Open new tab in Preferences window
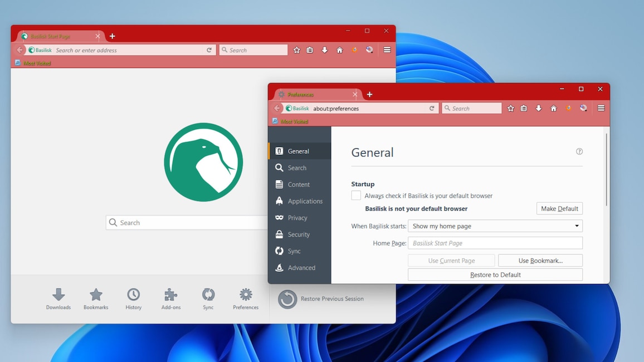Image resolution: width=644 pixels, height=362 pixels. [370, 95]
